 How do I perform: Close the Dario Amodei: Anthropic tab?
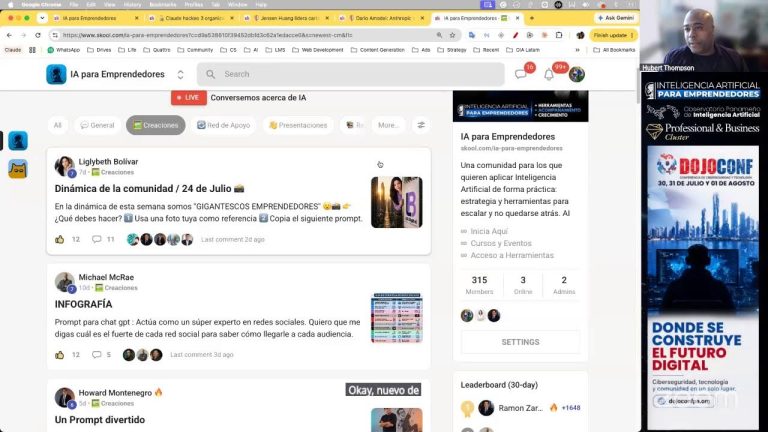[x=422, y=18]
